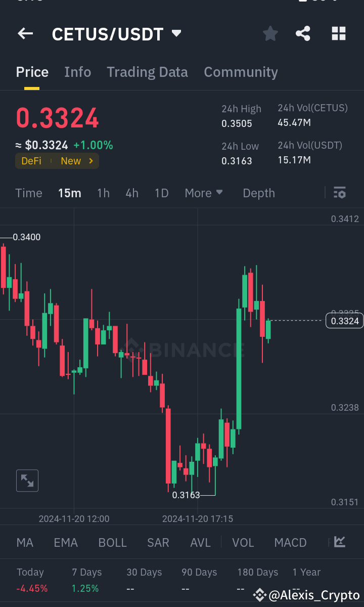Open chart settings via the candlestick settings icon
The image size is (364, 607).
339,193
